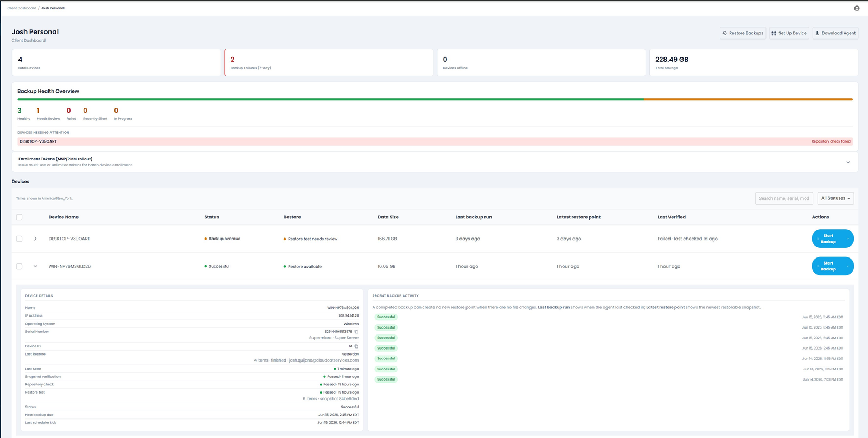868x438 pixels.
Task: Copy the Device ID 14
Action: 356,346
